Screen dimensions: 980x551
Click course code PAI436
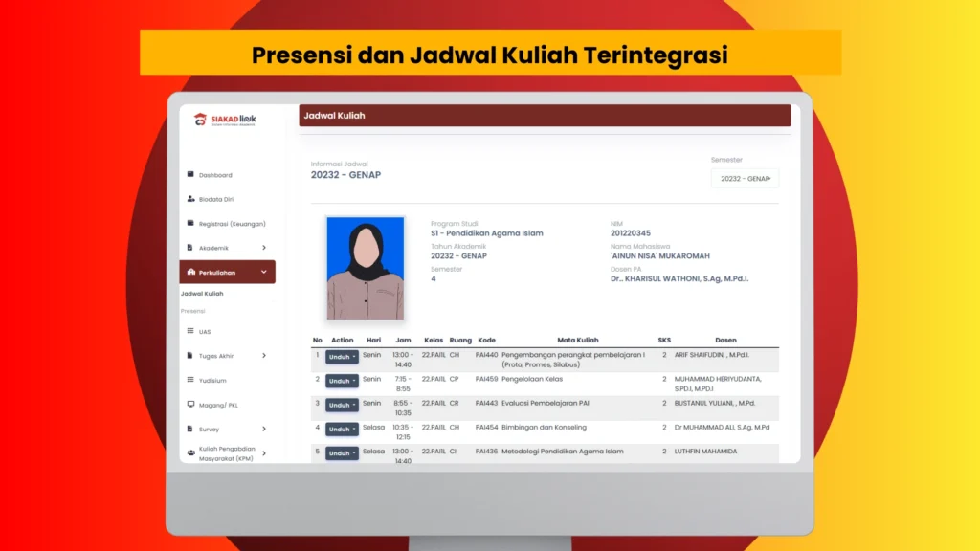(x=486, y=452)
